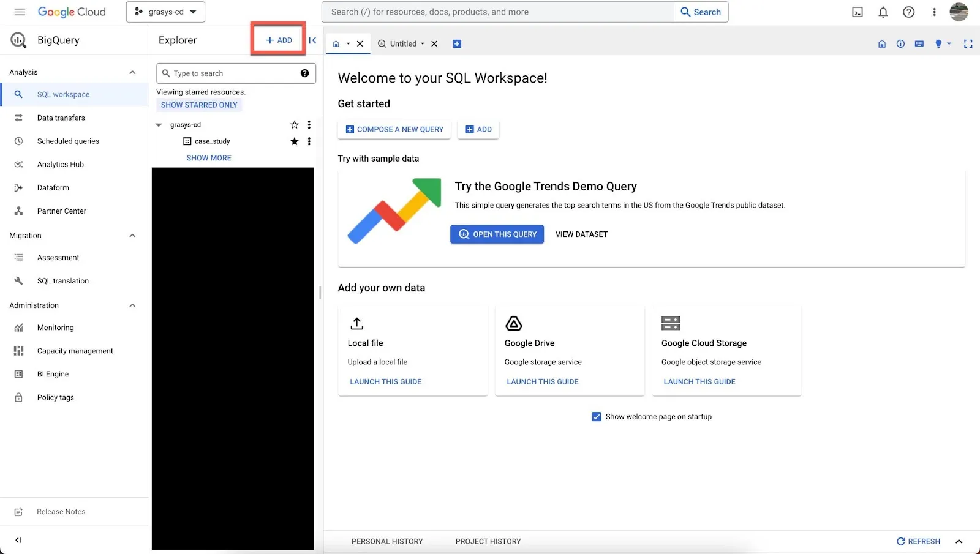
Task: Unstar the case_study dataset
Action: tap(295, 141)
